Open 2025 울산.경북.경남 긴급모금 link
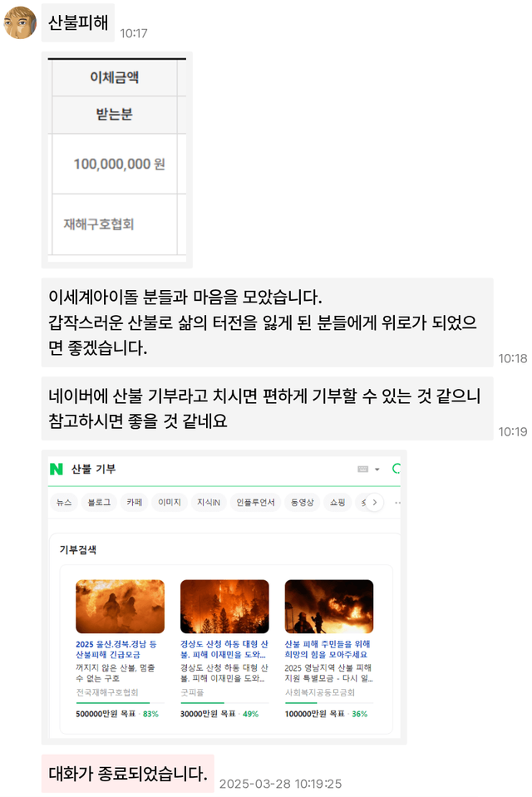The image size is (532, 797). (116, 649)
